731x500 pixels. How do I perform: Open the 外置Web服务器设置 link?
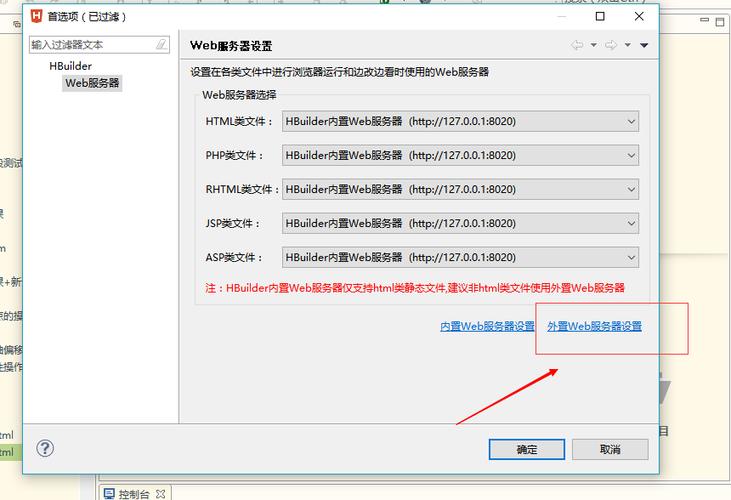point(594,326)
